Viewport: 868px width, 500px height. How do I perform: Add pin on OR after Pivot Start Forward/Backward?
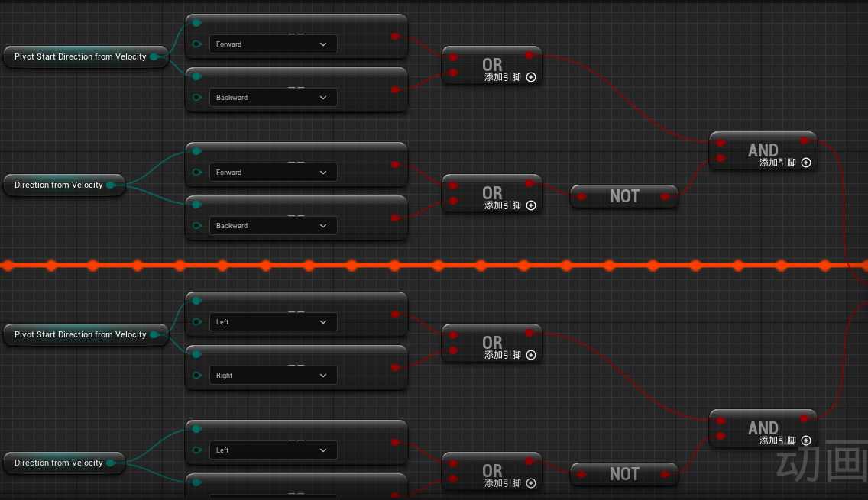coord(531,77)
